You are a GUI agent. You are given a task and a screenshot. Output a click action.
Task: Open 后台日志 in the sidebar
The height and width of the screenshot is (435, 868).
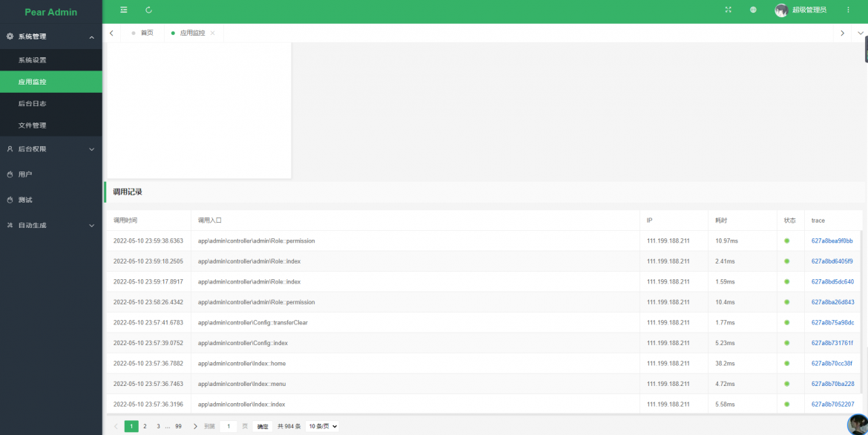click(x=51, y=104)
